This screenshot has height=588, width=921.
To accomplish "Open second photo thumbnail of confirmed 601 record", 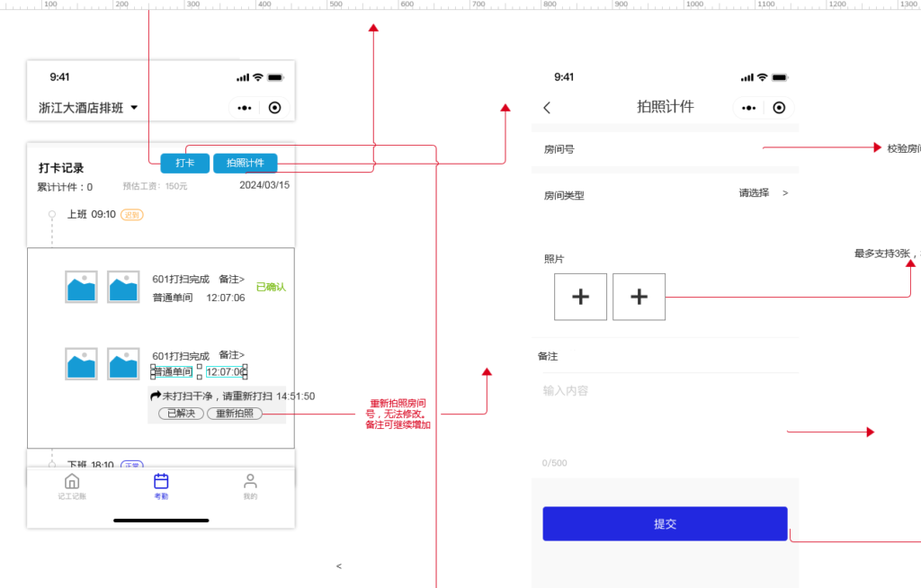I will pos(123,287).
